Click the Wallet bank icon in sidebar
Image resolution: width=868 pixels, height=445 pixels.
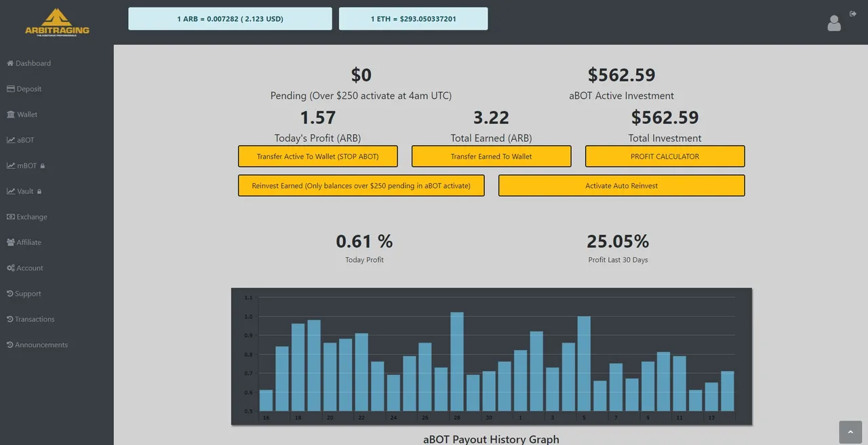[11, 115]
